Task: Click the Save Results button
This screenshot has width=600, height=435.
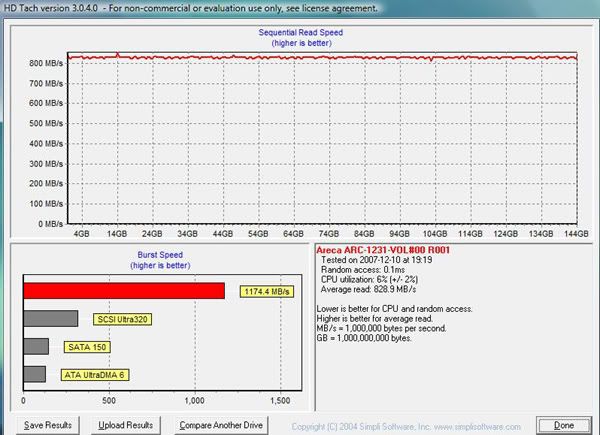Action: (48, 425)
